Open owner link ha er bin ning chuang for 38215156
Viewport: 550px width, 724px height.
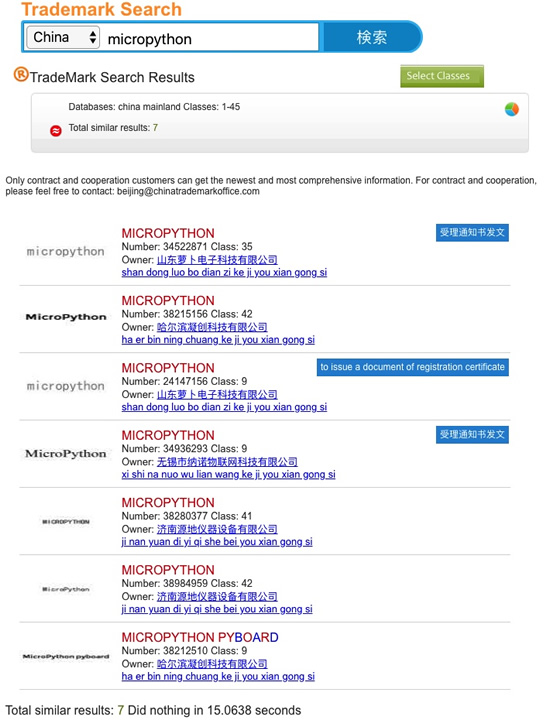click(x=218, y=340)
